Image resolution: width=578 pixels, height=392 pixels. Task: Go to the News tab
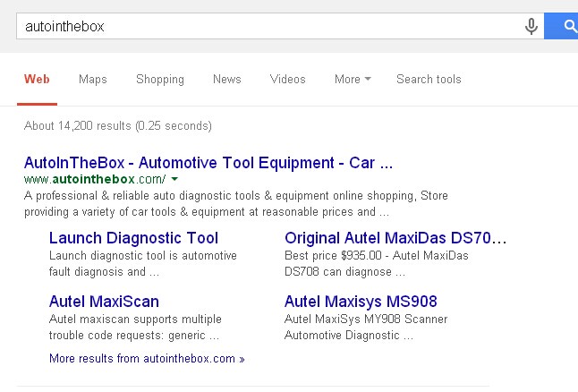(x=226, y=79)
